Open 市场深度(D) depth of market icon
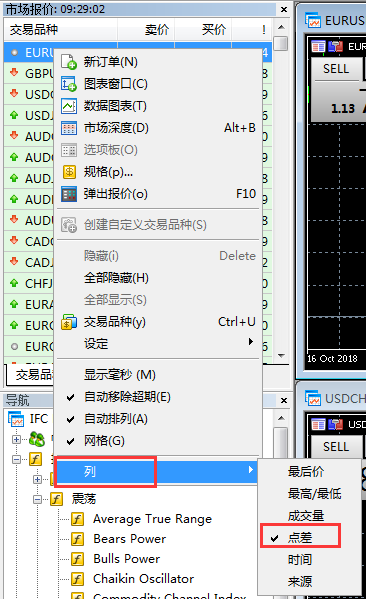 click(x=69, y=128)
